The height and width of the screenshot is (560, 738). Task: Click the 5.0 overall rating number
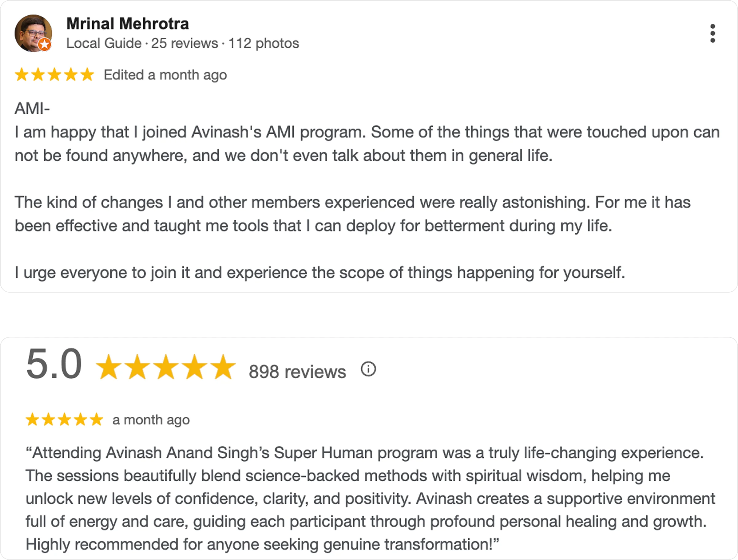[54, 364]
